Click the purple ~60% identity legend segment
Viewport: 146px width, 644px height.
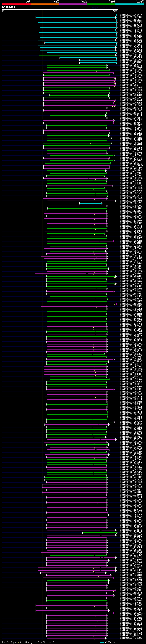coord(73,4)
